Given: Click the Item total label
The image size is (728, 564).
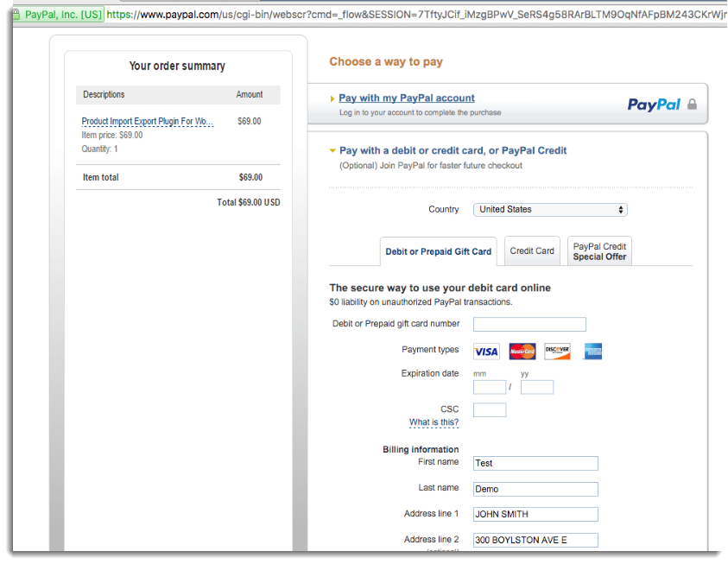Looking at the screenshot, I should (x=101, y=177).
